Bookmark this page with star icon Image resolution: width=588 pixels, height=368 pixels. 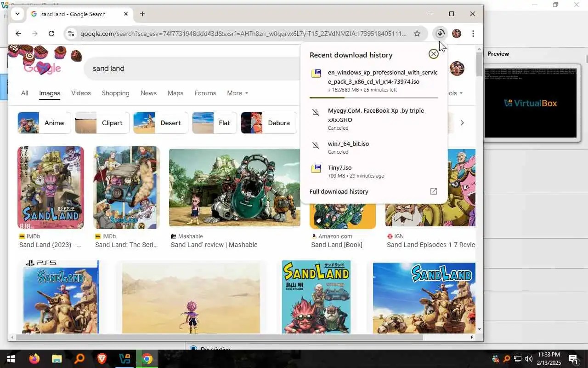click(x=417, y=34)
